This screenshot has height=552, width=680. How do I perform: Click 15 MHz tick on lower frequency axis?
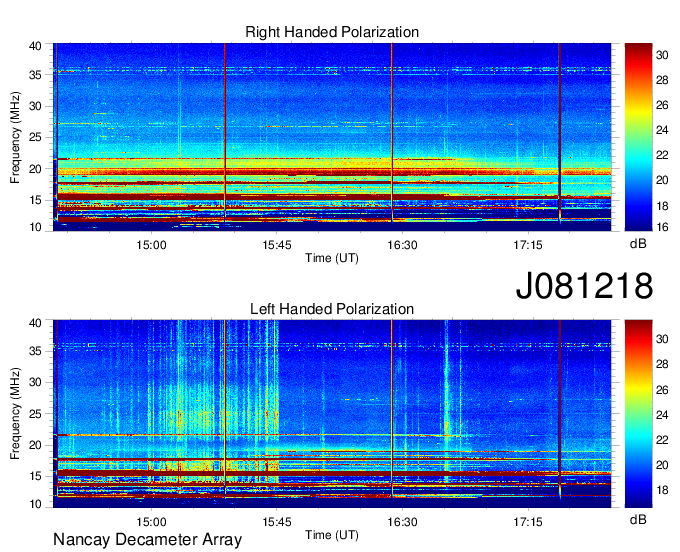coord(35,477)
